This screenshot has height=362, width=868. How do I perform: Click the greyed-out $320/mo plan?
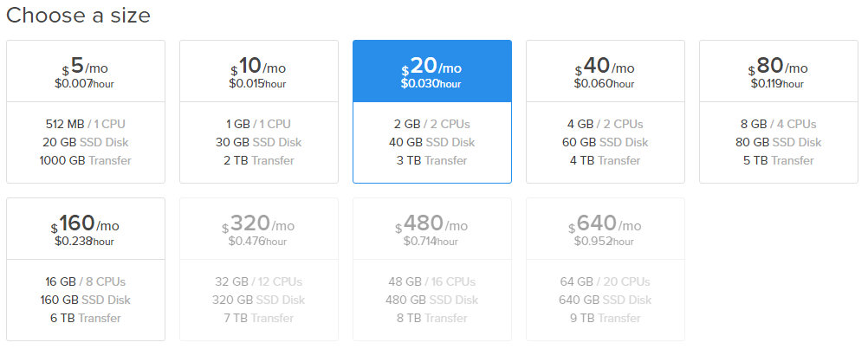click(x=258, y=269)
